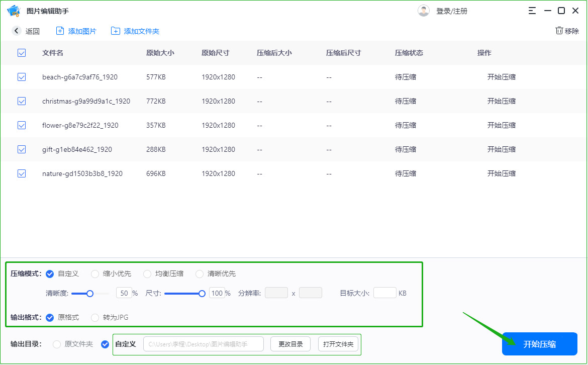
Task: Start compressing gift-g1eb84e462_1920 row
Action: click(502, 149)
